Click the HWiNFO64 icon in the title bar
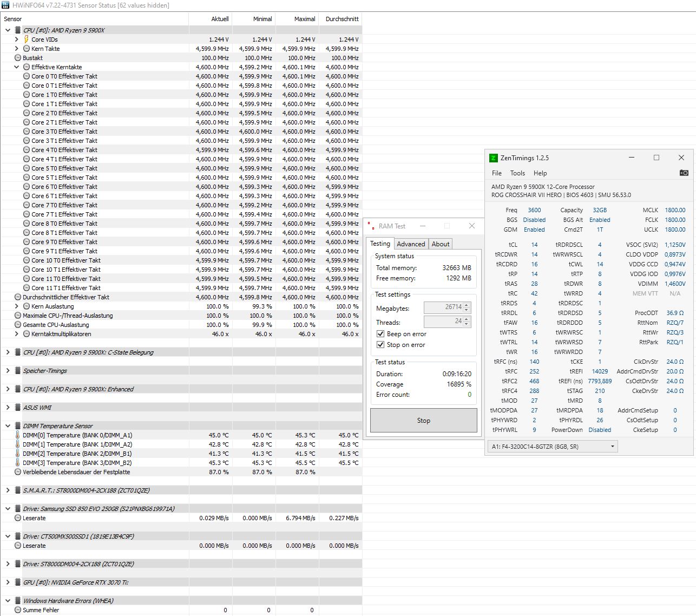The height and width of the screenshot is (616, 696). 5,5
